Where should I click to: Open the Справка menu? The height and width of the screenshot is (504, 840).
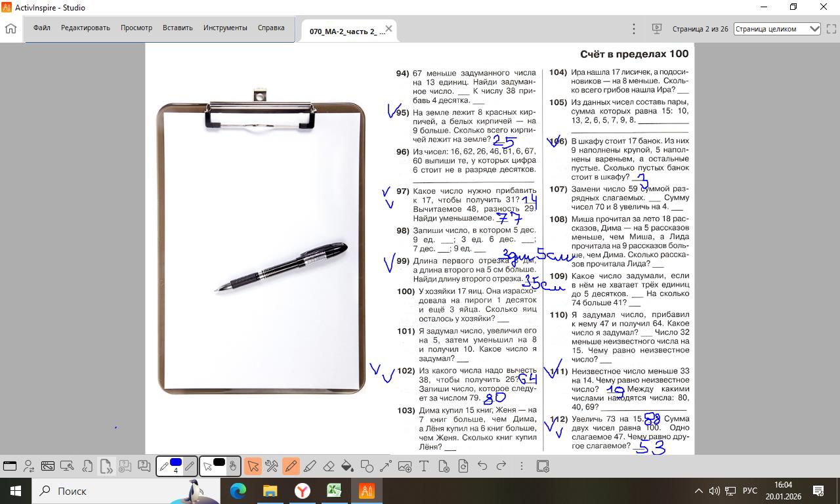pyautogui.click(x=271, y=28)
